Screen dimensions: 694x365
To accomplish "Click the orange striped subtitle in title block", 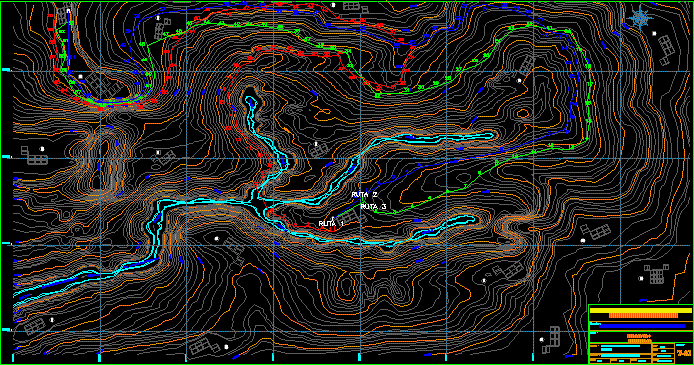I will coord(643,315).
